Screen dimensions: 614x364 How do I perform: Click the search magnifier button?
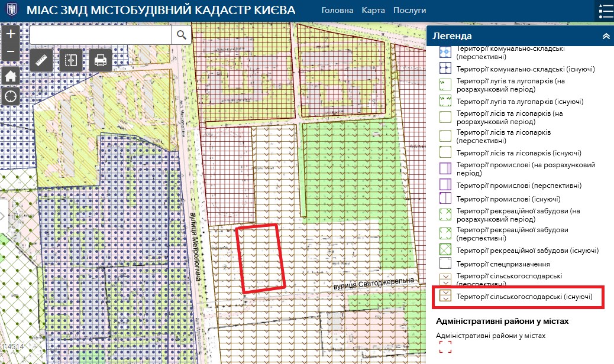180,35
